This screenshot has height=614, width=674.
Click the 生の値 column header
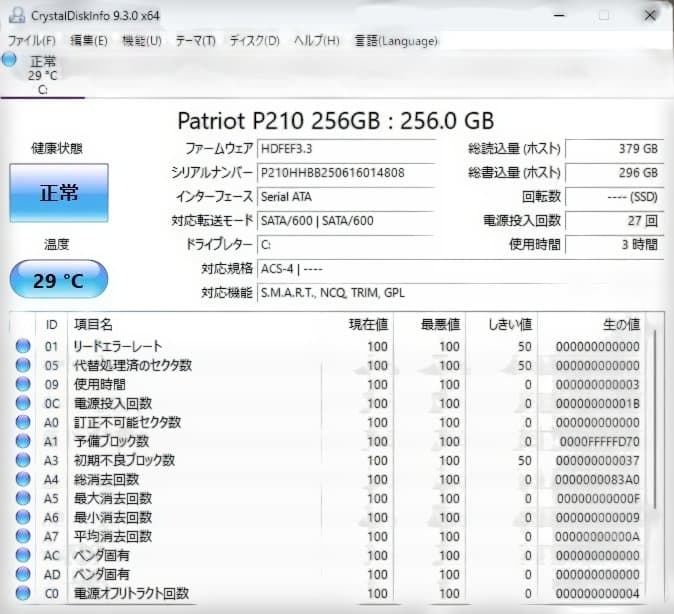pyautogui.click(x=591, y=324)
